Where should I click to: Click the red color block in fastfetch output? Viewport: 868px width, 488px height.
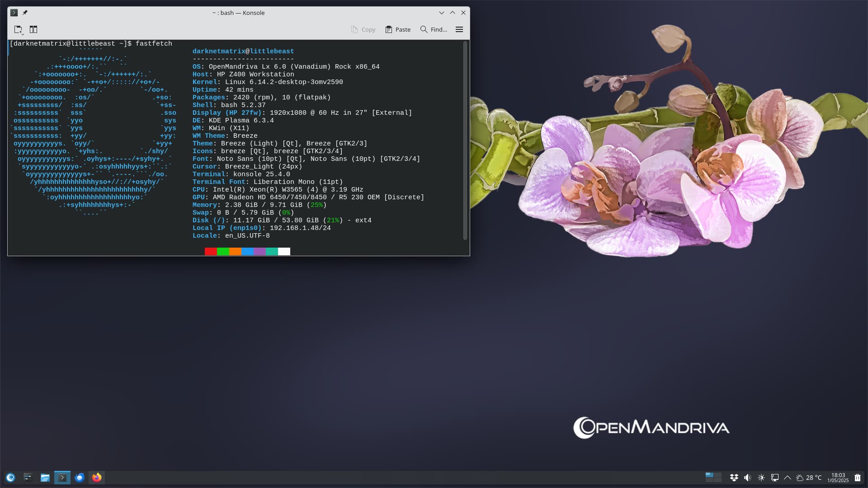(x=211, y=251)
